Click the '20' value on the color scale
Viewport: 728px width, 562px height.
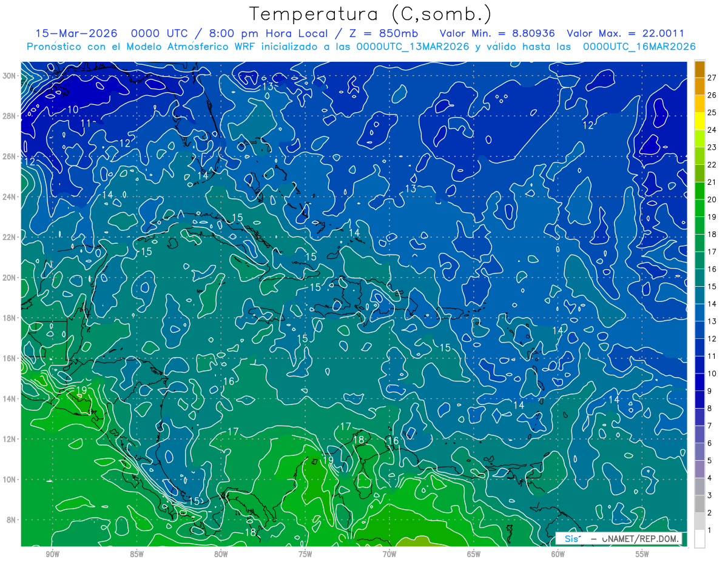(712, 199)
